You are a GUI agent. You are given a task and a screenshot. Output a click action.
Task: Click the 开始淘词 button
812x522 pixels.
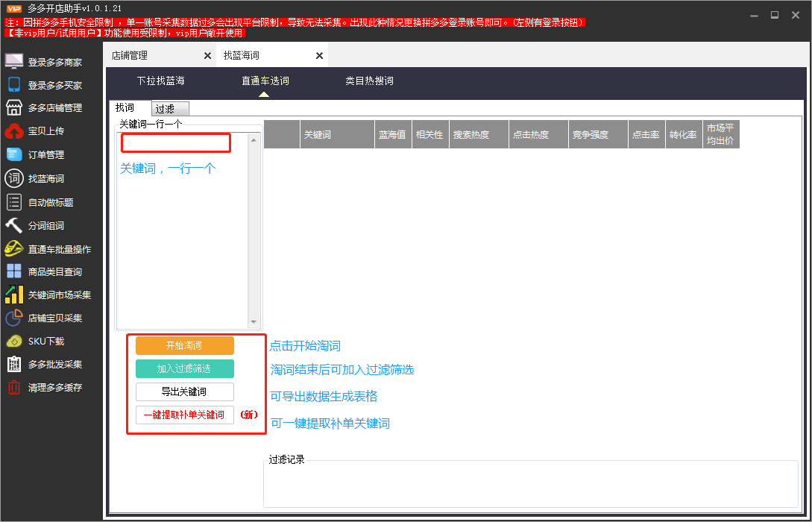click(184, 345)
